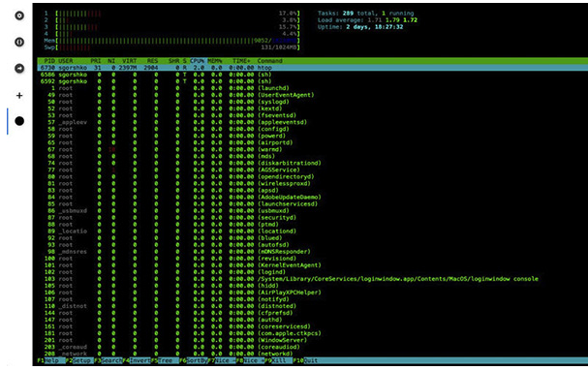The image size is (588, 370).
Task: Select the (fseventsd) process
Action: coord(312,115)
